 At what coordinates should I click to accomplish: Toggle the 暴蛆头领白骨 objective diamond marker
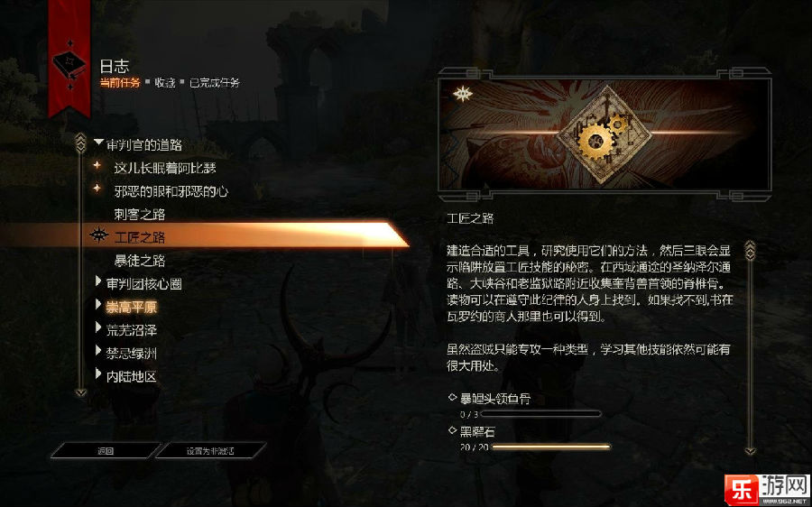pos(452,397)
